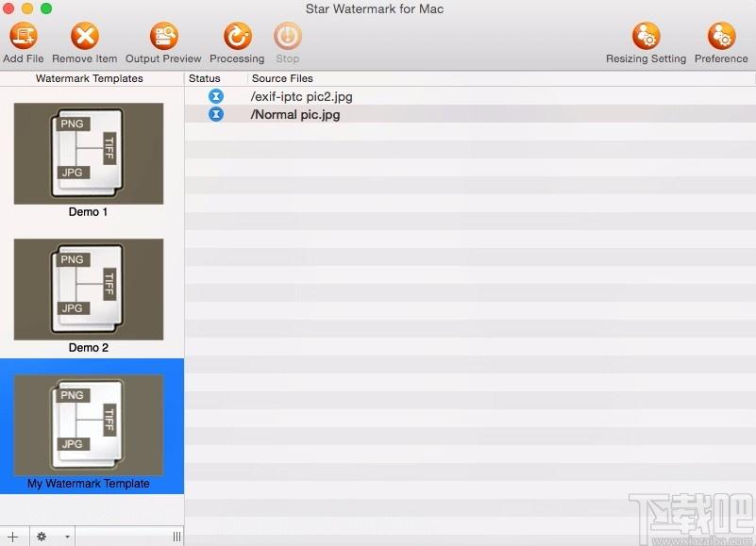The image size is (756, 546).
Task: Select the /exif-iptc pic2.jpg file row
Action: [470, 96]
